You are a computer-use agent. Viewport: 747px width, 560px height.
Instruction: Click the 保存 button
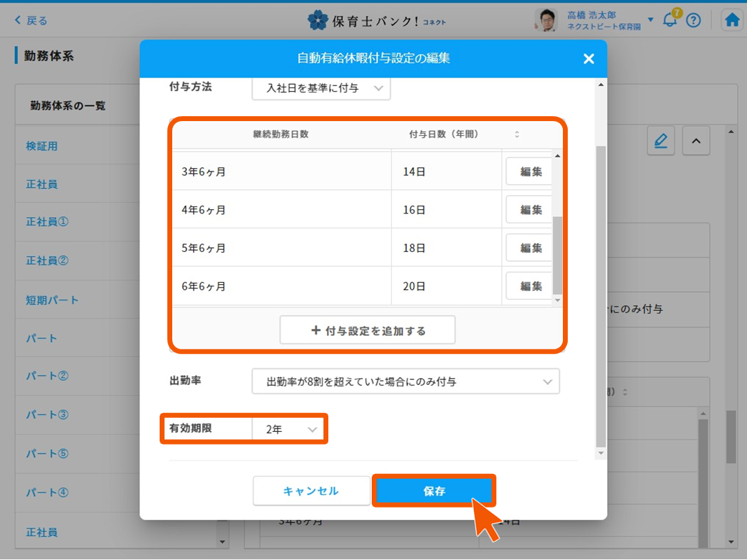pyautogui.click(x=435, y=490)
